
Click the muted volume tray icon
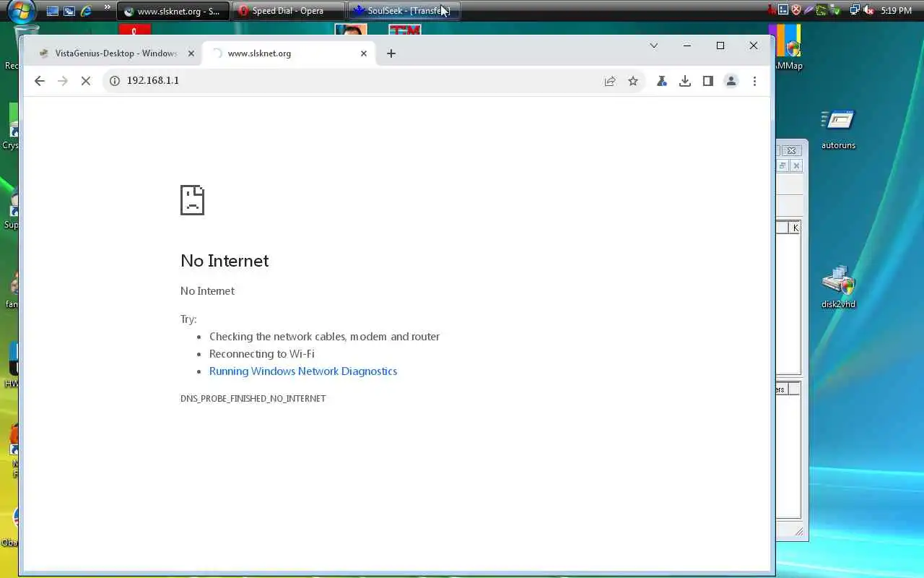(868, 10)
